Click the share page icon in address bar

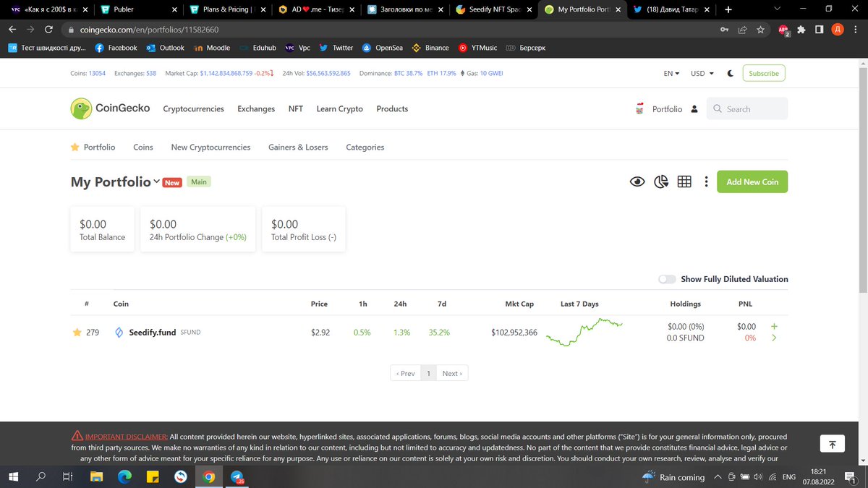point(742,30)
